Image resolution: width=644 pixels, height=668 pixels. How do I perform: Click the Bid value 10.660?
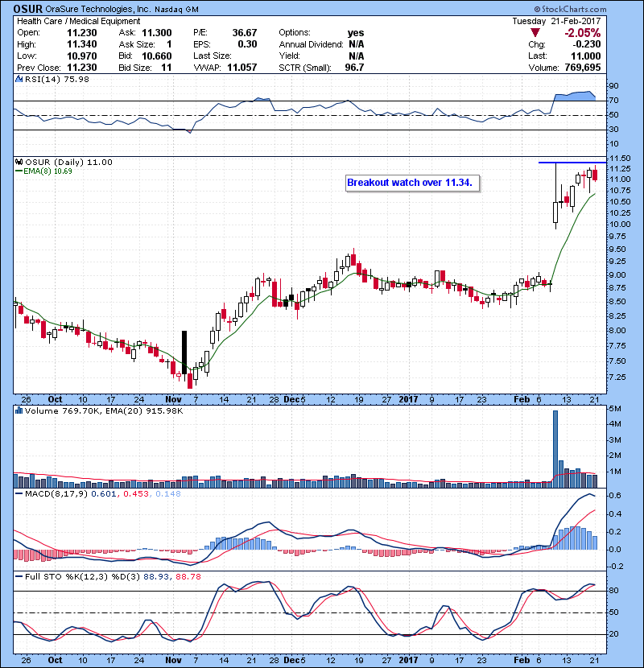157,56
